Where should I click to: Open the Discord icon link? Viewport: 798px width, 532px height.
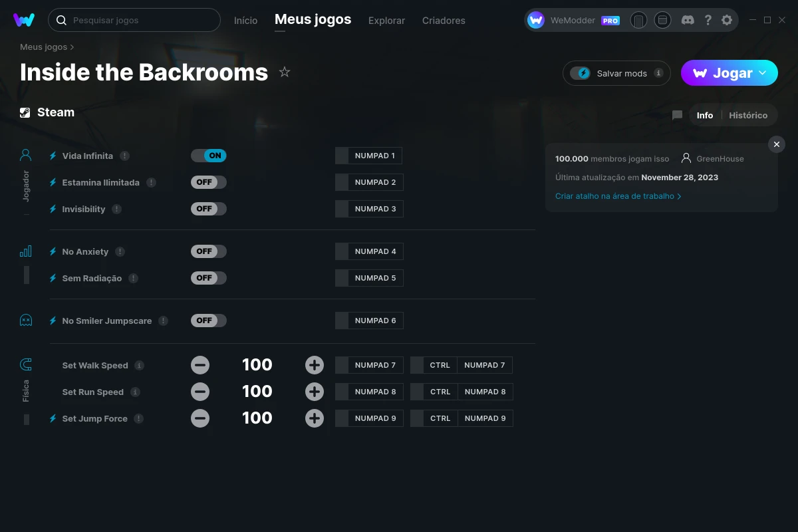pyautogui.click(x=688, y=20)
